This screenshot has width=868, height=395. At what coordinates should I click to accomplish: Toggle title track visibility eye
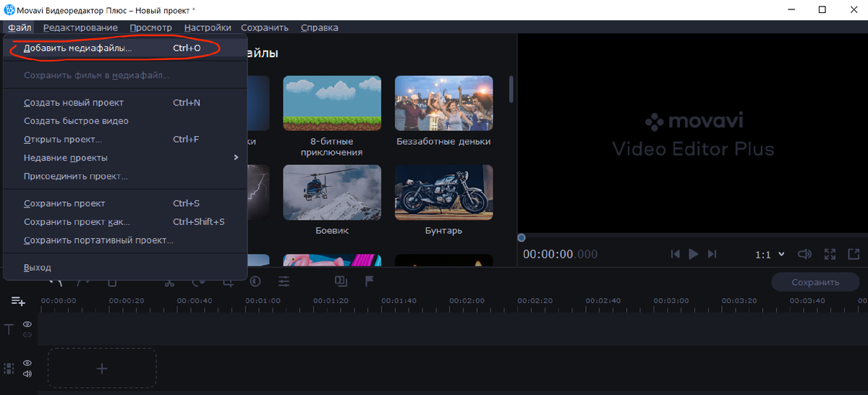[27, 325]
